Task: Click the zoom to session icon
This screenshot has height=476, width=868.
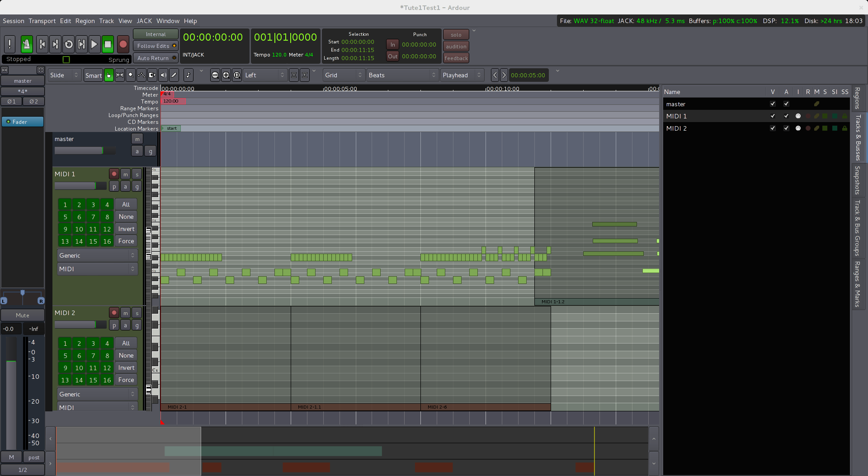Action: pos(237,75)
